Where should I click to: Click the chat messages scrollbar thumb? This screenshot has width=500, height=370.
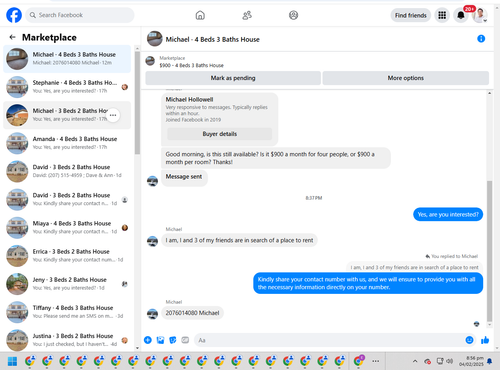click(489, 251)
